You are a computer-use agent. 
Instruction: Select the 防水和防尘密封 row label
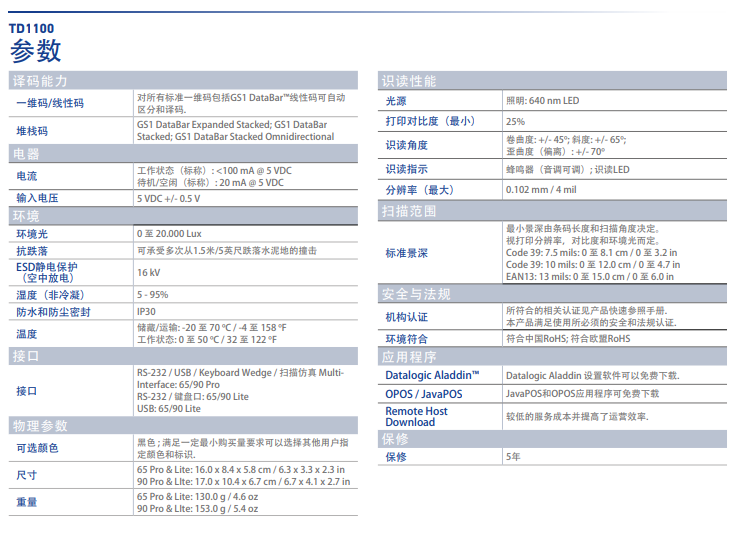[x=53, y=312]
